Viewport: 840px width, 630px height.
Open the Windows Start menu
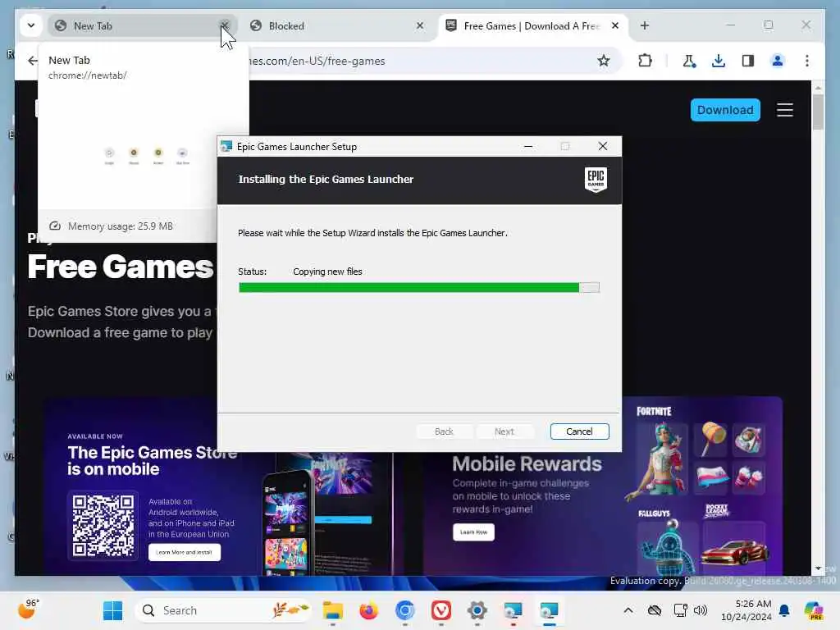[x=112, y=610]
